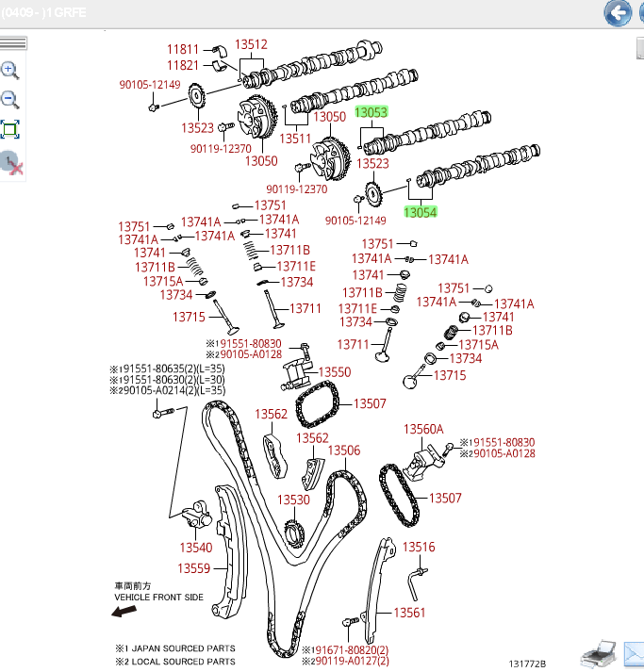Select bolt 91551-80630(2)(L=30)
644x672 pixels.
click(x=167, y=380)
